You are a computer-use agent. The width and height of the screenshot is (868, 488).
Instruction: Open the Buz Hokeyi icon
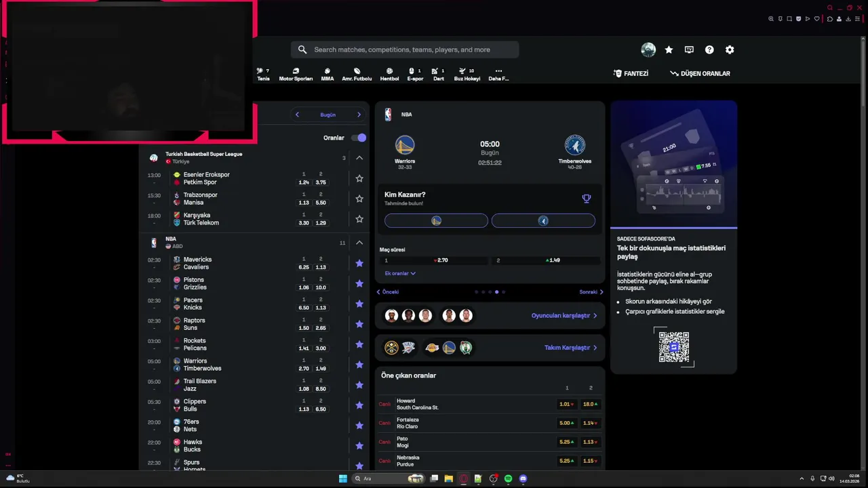pyautogui.click(x=467, y=74)
